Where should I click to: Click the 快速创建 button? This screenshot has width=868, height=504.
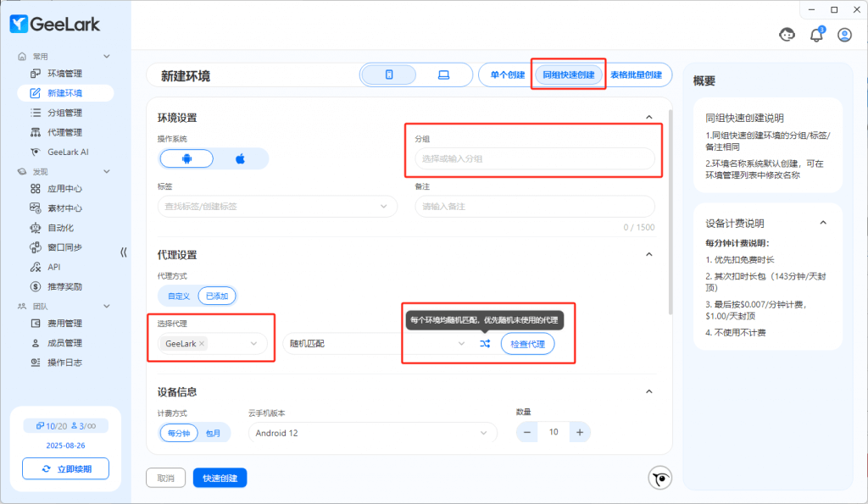tap(220, 478)
